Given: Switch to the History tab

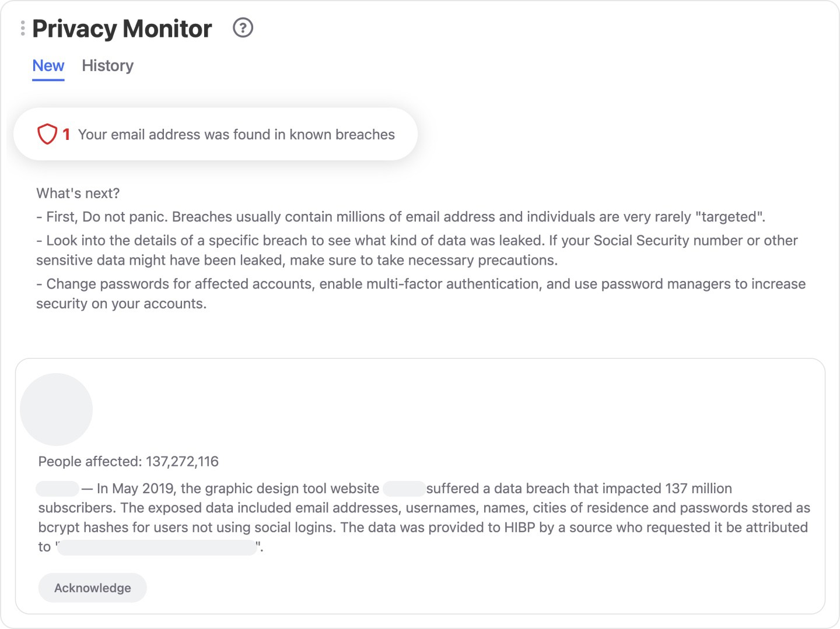Looking at the screenshot, I should pyautogui.click(x=107, y=66).
